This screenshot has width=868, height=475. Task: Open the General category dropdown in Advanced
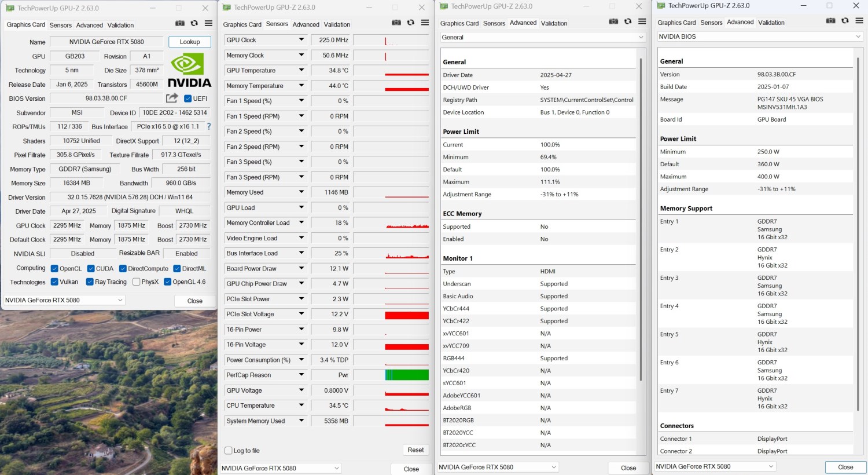(x=543, y=37)
